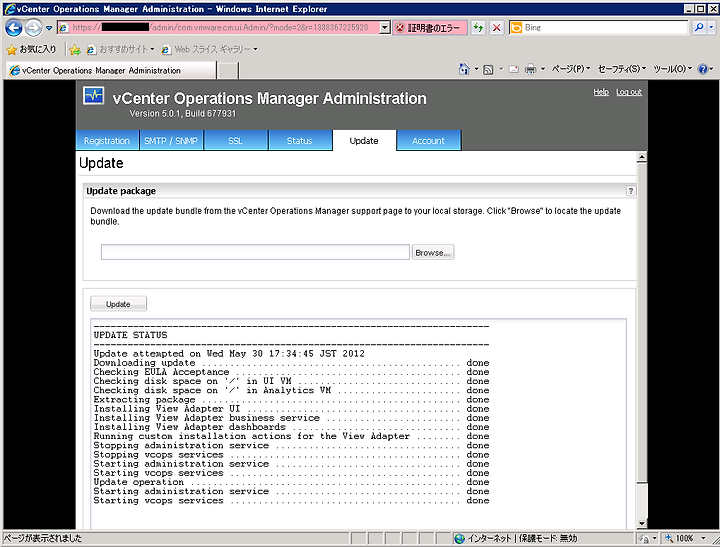
Task: Open the ページ(P) menu
Action: click(x=571, y=69)
